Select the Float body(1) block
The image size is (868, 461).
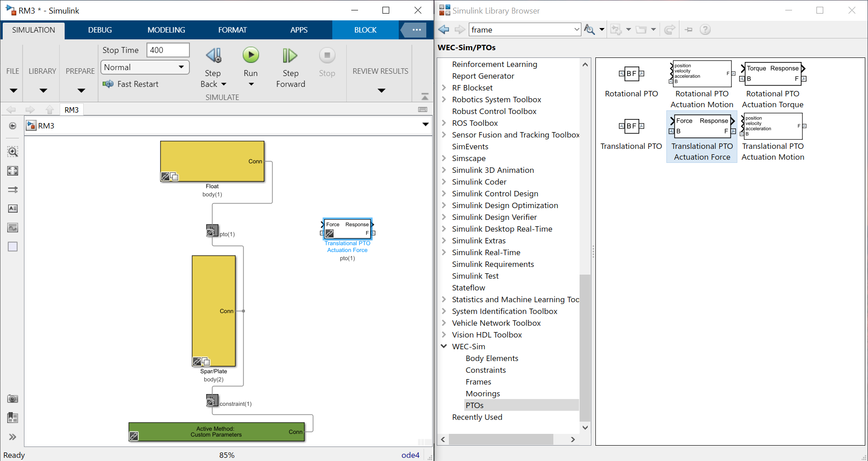pos(212,162)
